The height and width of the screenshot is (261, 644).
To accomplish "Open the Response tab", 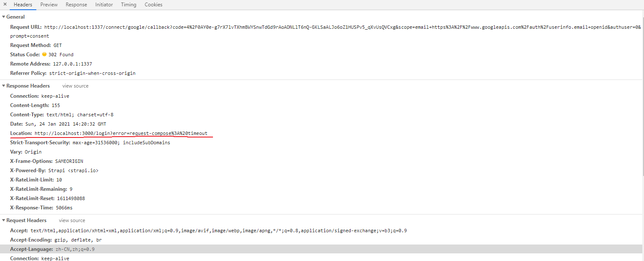I will click(x=76, y=5).
